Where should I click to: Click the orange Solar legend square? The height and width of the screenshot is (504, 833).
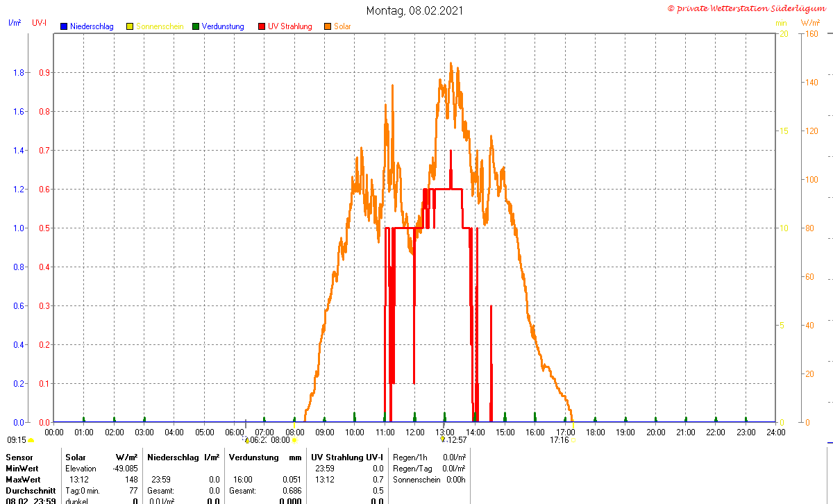pos(328,26)
